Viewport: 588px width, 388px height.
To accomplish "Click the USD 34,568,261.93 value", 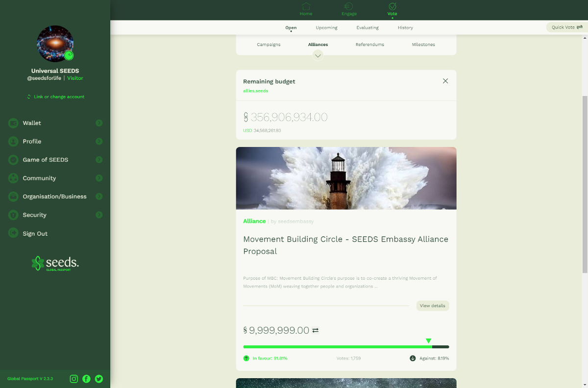I will (262, 131).
